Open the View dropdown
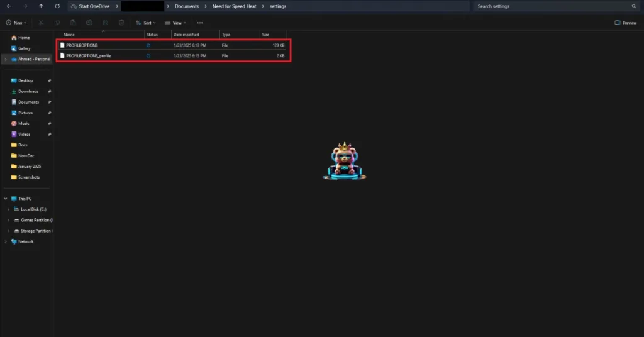 (x=175, y=23)
